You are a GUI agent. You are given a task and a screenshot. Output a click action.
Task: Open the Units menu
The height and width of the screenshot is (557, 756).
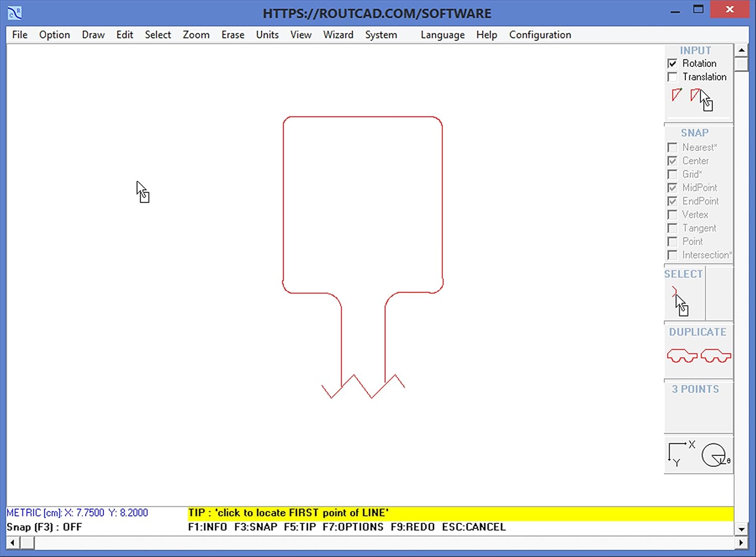coord(267,35)
